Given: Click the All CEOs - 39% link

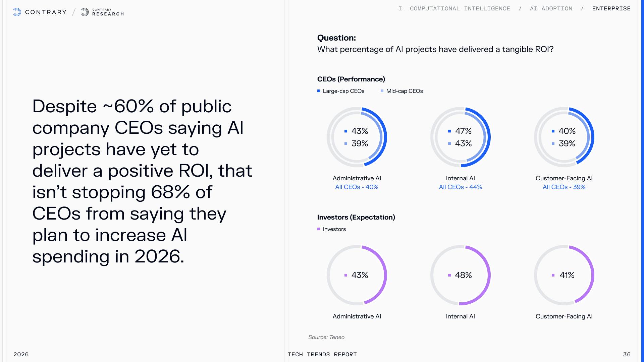Looking at the screenshot, I should click(564, 187).
